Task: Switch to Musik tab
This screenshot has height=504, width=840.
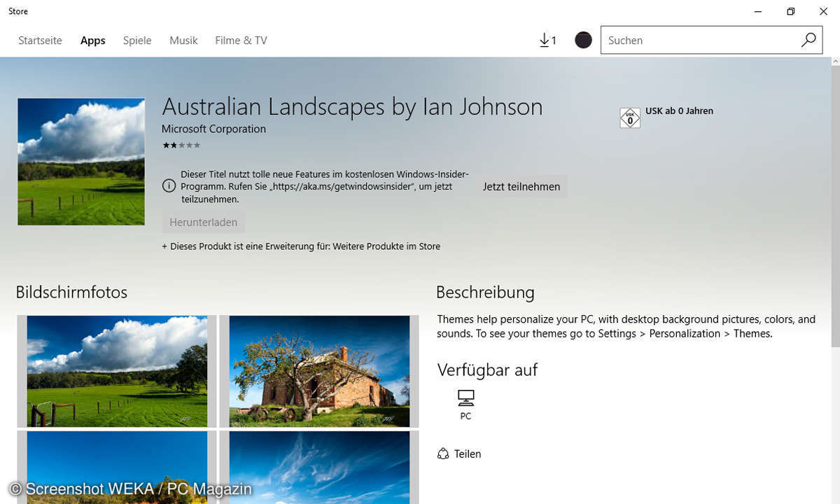Action: click(x=183, y=41)
